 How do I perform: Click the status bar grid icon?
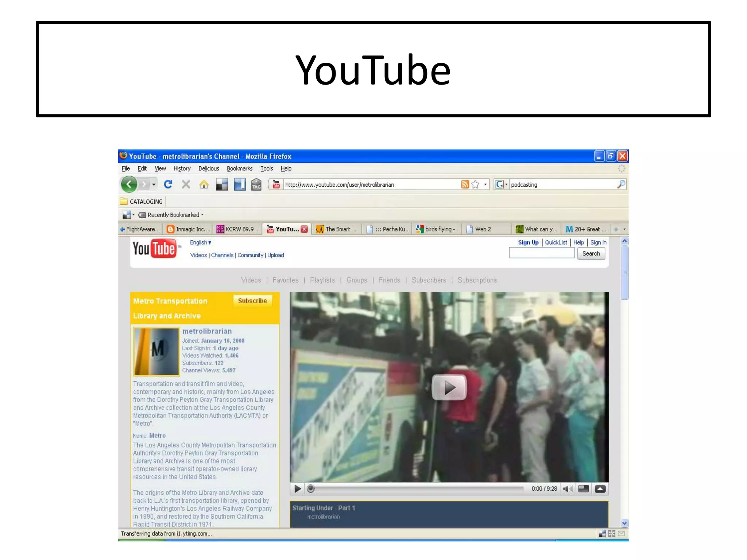tap(612, 534)
